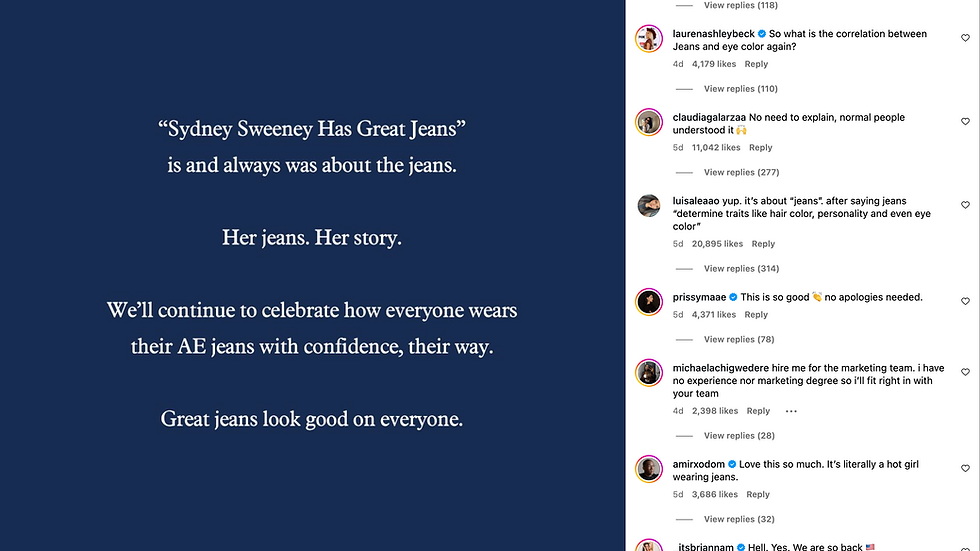Open laurenashleybeck's profile picture
The image size is (980, 551).
(649, 39)
